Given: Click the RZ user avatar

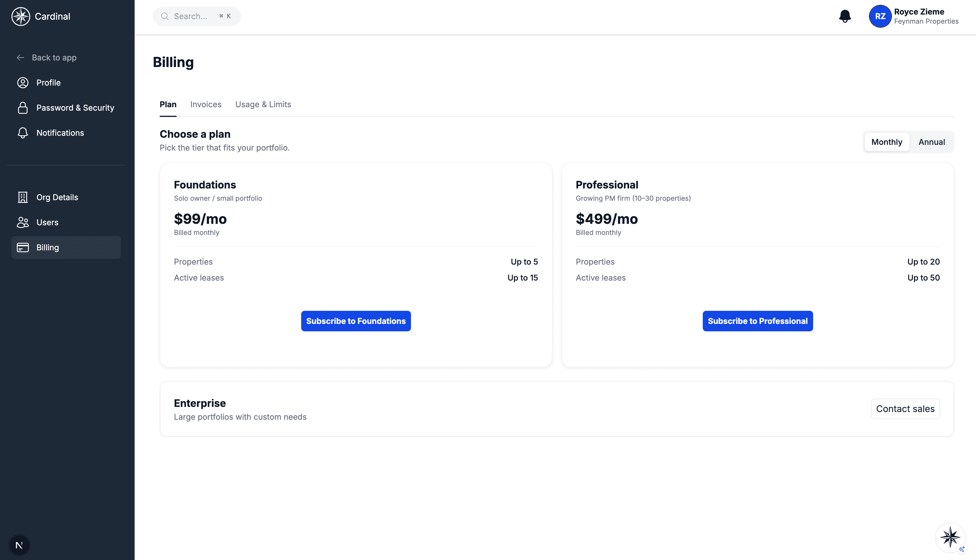Looking at the screenshot, I should click(880, 16).
